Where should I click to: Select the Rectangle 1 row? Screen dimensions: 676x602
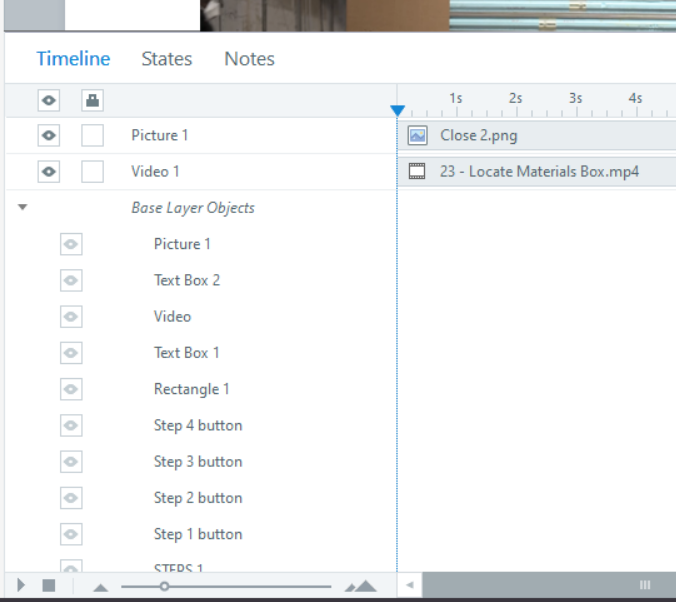(x=191, y=389)
